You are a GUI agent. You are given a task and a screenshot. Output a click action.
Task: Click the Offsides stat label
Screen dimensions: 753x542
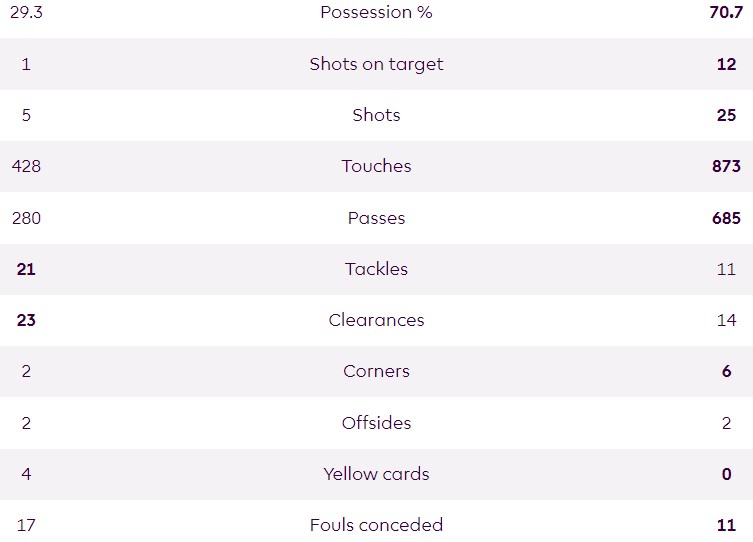point(376,423)
